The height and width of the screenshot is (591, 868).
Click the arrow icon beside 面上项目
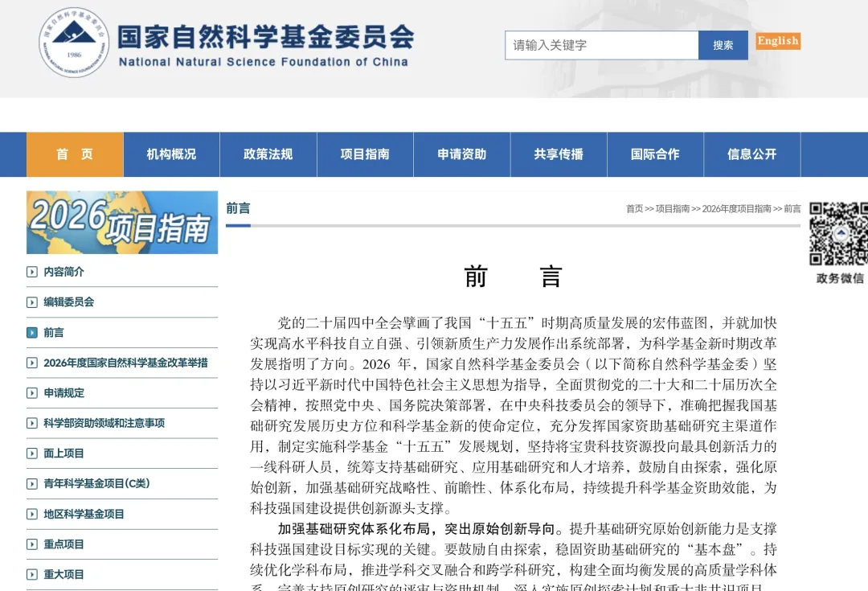(32, 454)
